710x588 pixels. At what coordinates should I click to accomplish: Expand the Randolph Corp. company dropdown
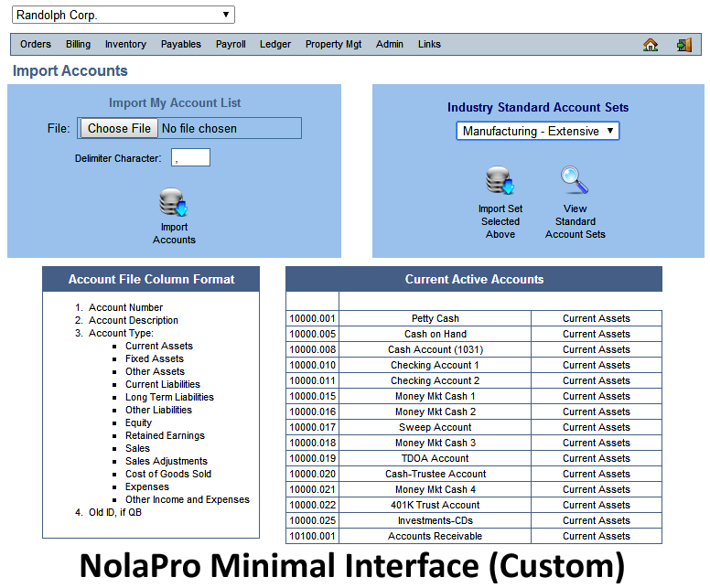tap(123, 15)
